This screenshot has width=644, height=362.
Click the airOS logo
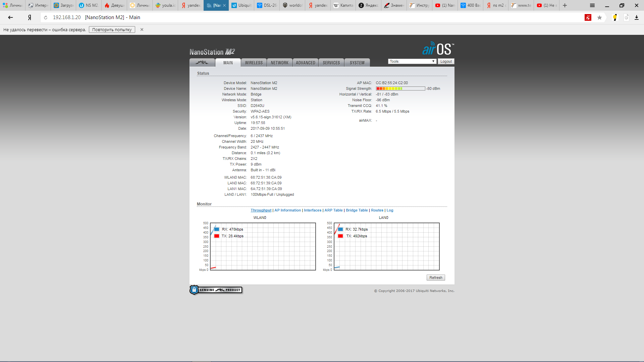(x=438, y=49)
